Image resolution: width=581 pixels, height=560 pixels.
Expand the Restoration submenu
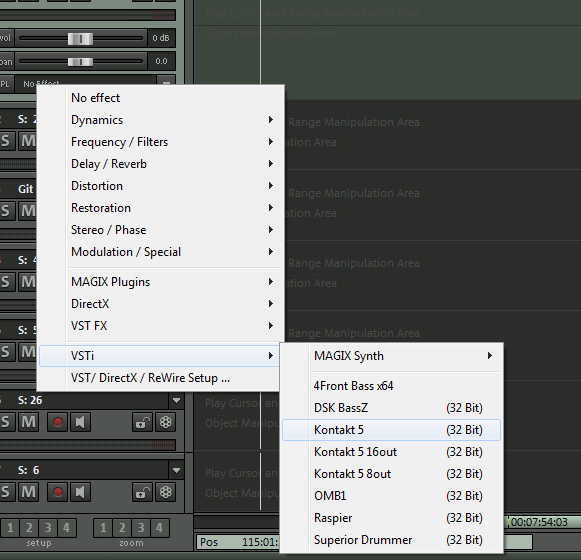point(162,208)
